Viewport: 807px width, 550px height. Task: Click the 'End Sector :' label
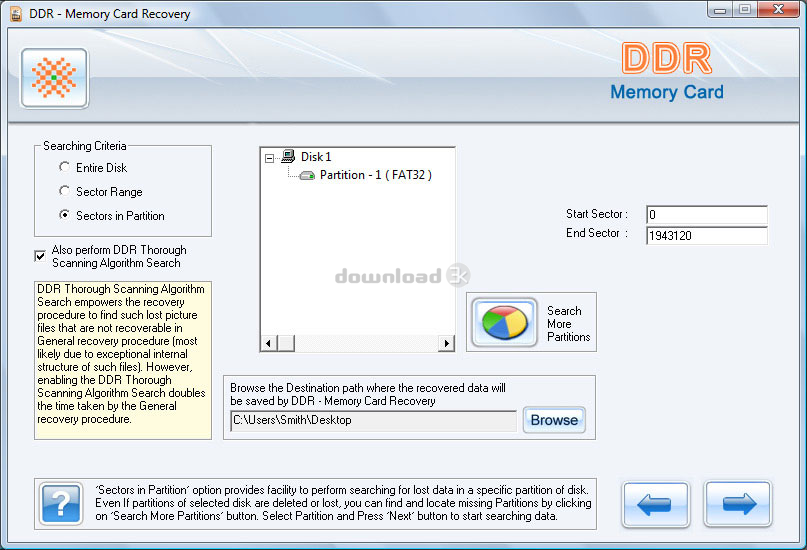[597, 233]
